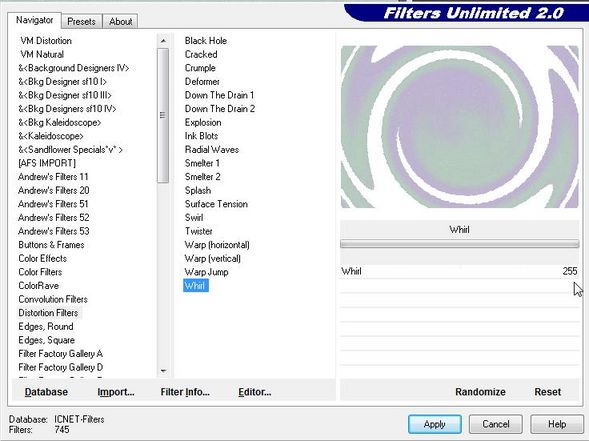Click the scrollbar down arrow in category list

tap(163, 371)
